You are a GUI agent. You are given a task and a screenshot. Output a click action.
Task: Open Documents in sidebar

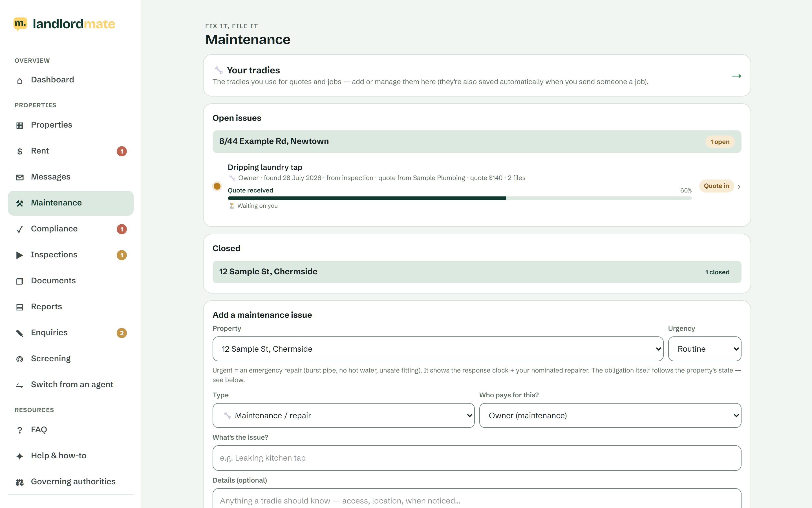click(x=70, y=281)
